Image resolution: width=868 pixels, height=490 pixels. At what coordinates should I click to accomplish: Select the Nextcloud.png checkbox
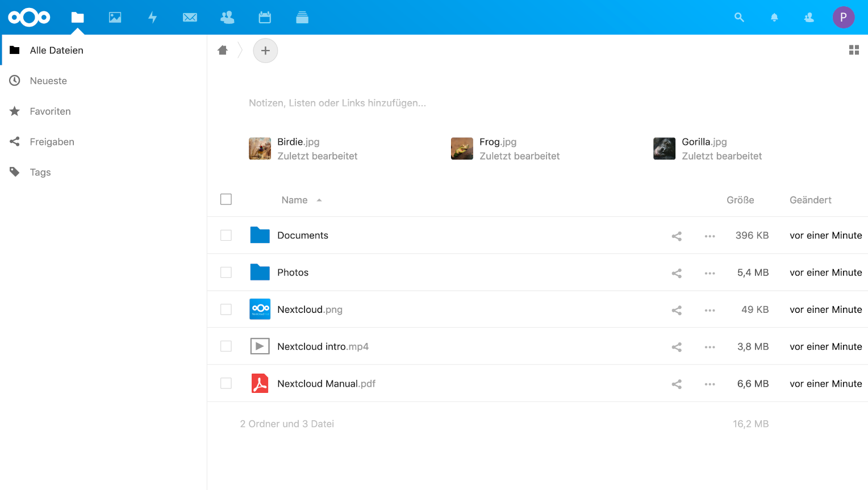pos(226,309)
